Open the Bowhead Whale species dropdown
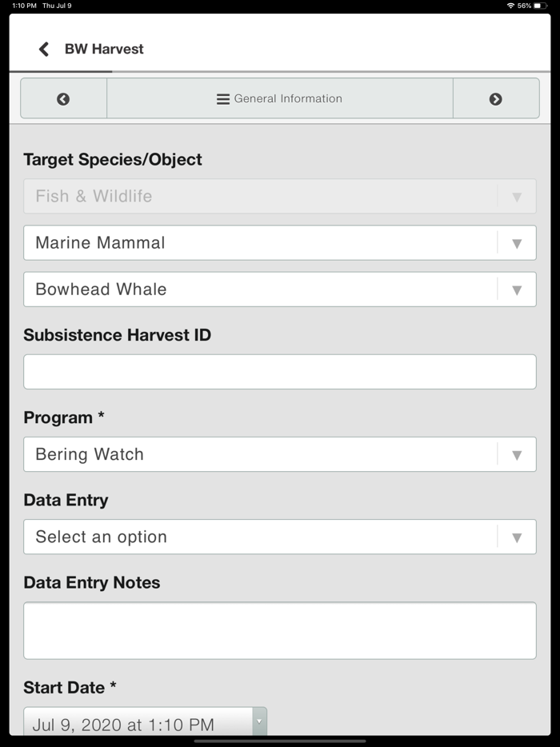 (260, 290)
